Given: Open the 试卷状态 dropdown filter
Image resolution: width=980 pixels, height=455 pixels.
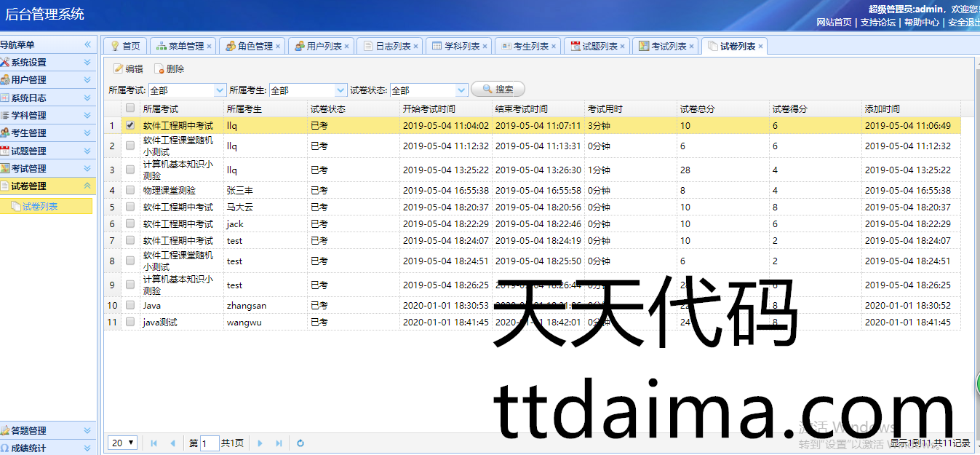Looking at the screenshot, I should point(461,90).
